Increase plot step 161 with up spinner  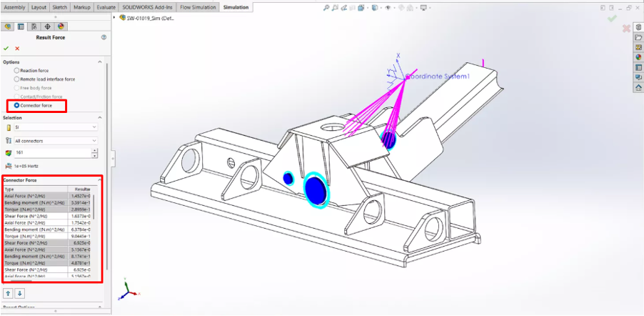95,151
